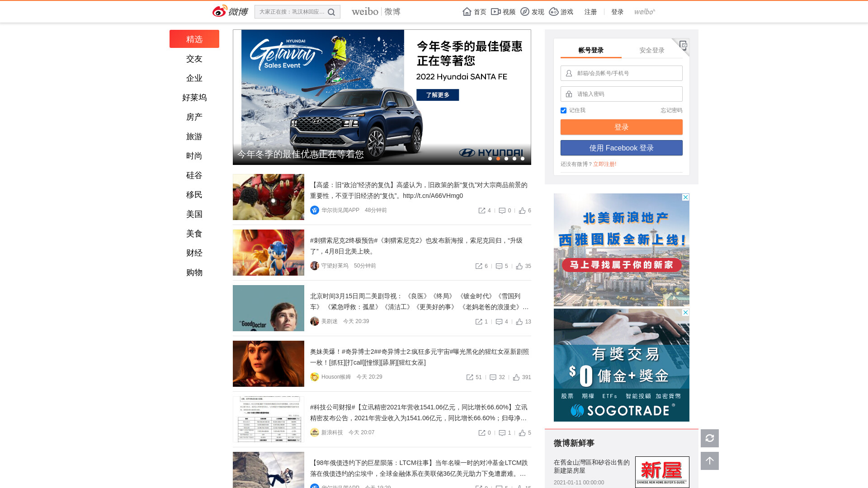The height and width of the screenshot is (488, 868).
Task: Open the Good Doctor thumbnail
Action: point(269,308)
